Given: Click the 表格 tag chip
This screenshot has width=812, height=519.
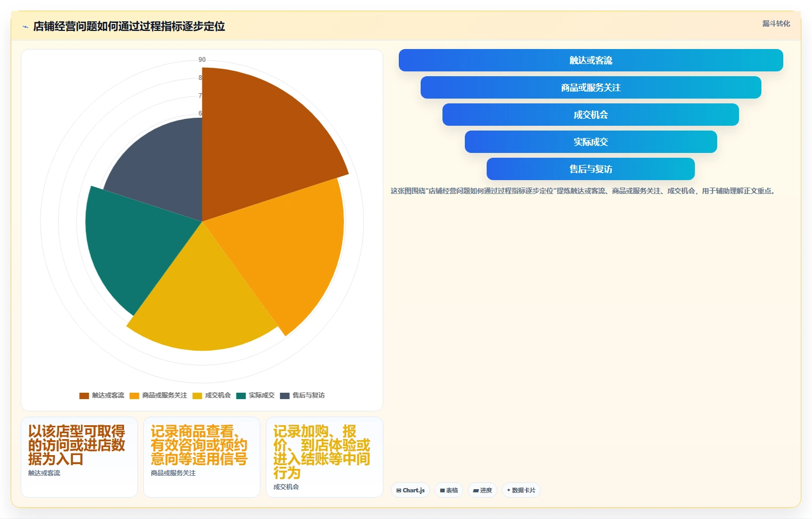Looking at the screenshot, I should [449, 490].
